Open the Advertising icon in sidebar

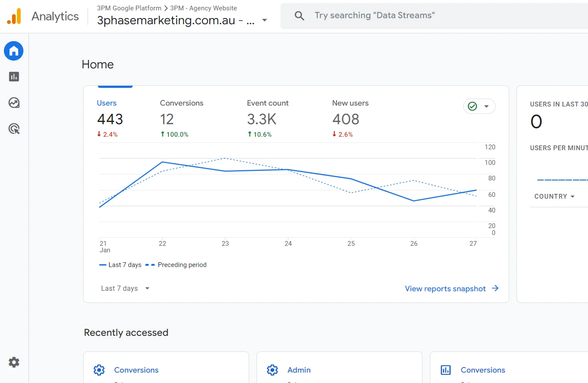[x=14, y=129]
